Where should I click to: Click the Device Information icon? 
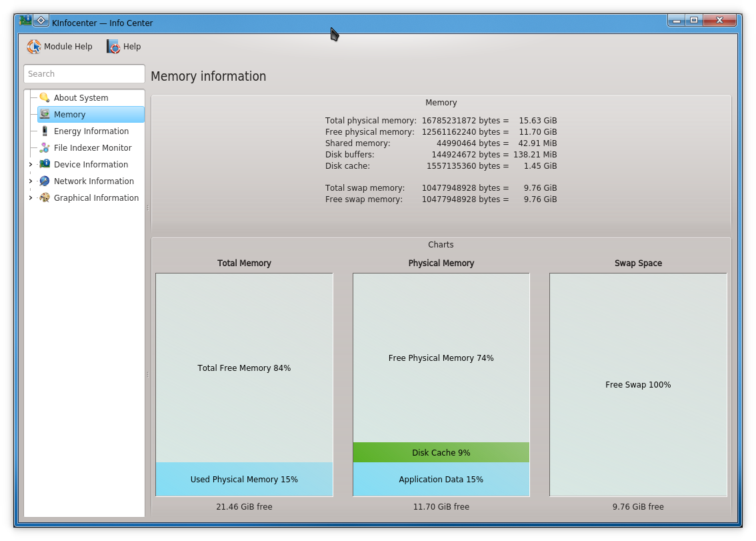45,164
